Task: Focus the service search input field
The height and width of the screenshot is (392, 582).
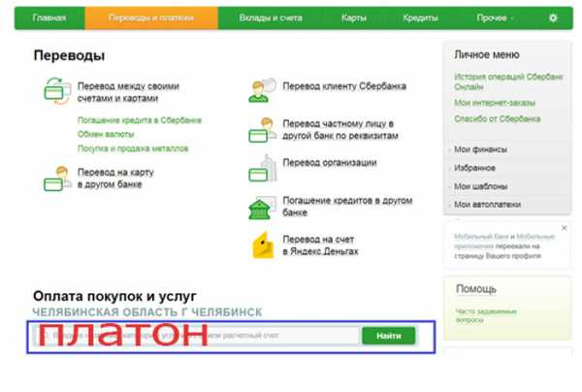Action: coord(196,336)
